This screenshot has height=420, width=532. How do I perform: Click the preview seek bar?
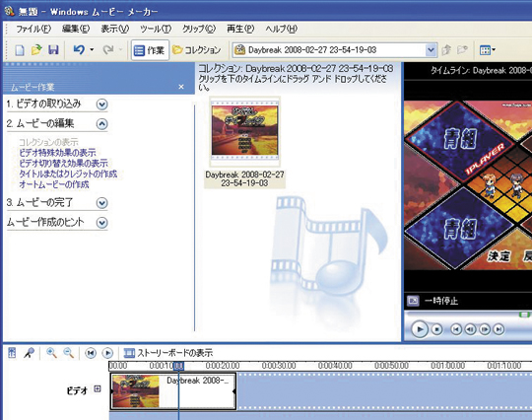point(468,315)
